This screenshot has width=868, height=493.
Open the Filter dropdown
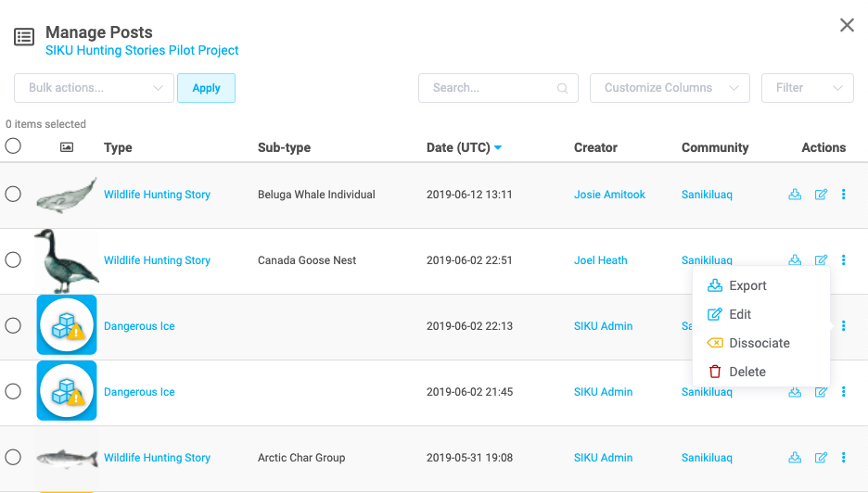click(807, 88)
